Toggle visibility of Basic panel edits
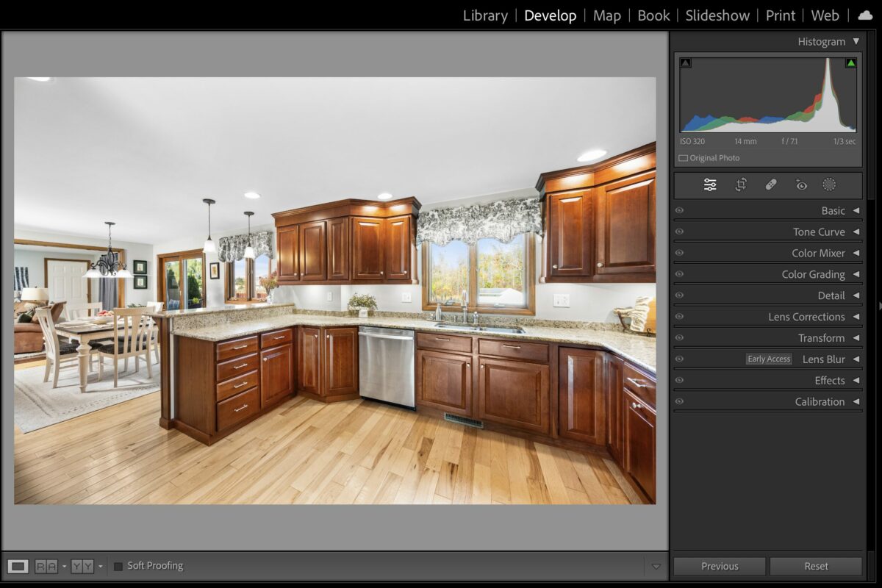882x588 pixels. (x=679, y=211)
